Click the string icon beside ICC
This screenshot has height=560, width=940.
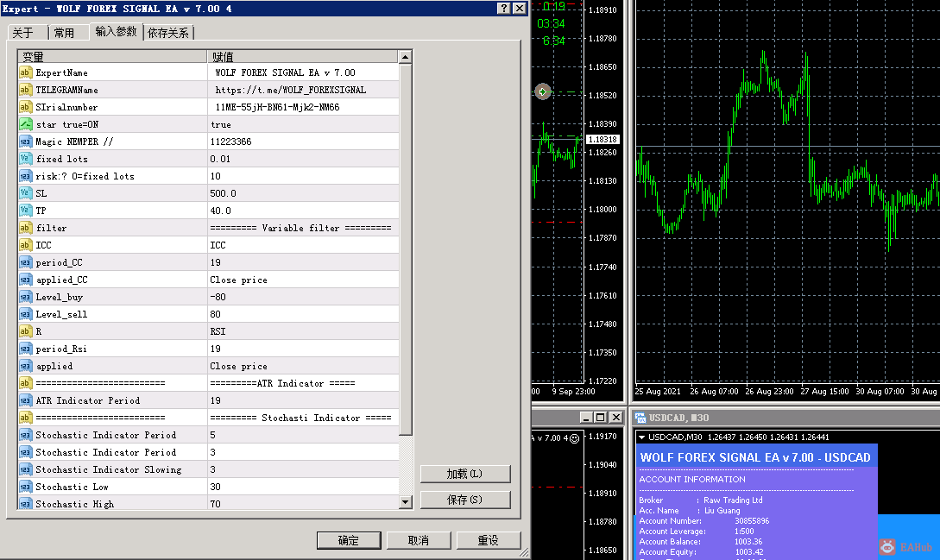point(25,245)
